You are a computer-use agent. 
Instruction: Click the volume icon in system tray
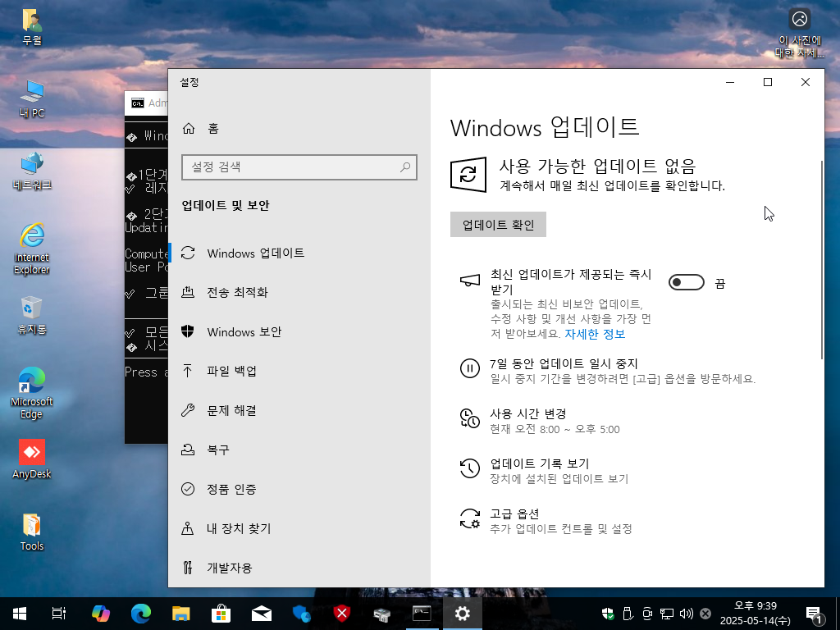coord(686,614)
